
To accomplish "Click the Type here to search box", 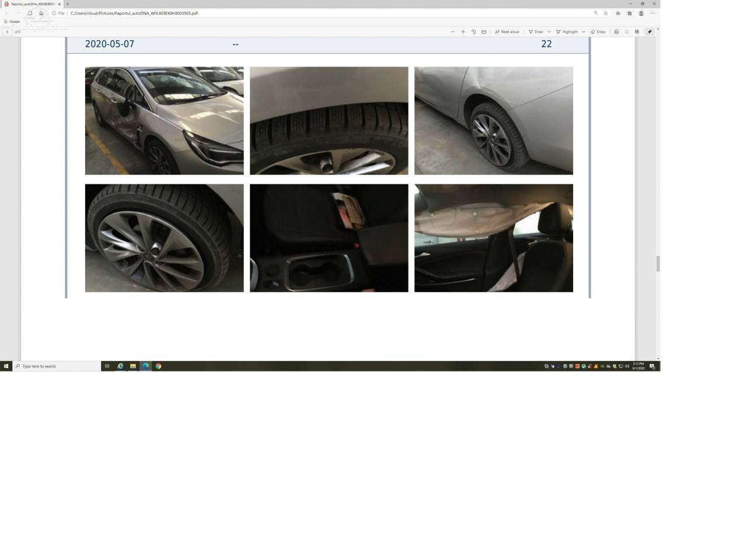I will click(x=57, y=366).
